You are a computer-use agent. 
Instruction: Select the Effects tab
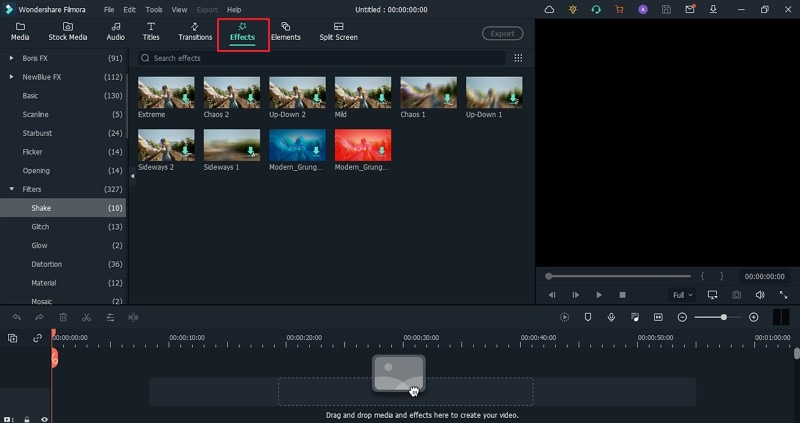coord(242,32)
